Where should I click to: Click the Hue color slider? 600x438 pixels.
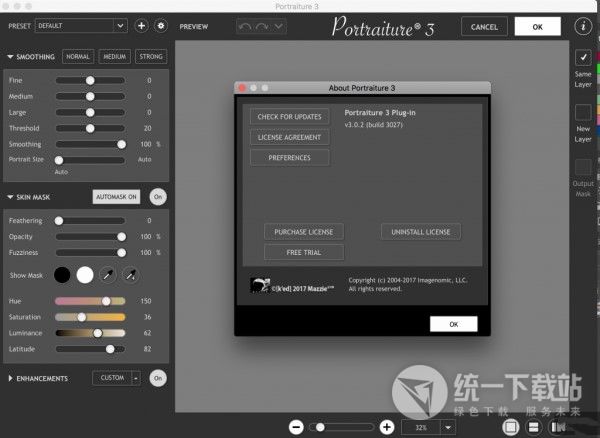click(x=90, y=301)
